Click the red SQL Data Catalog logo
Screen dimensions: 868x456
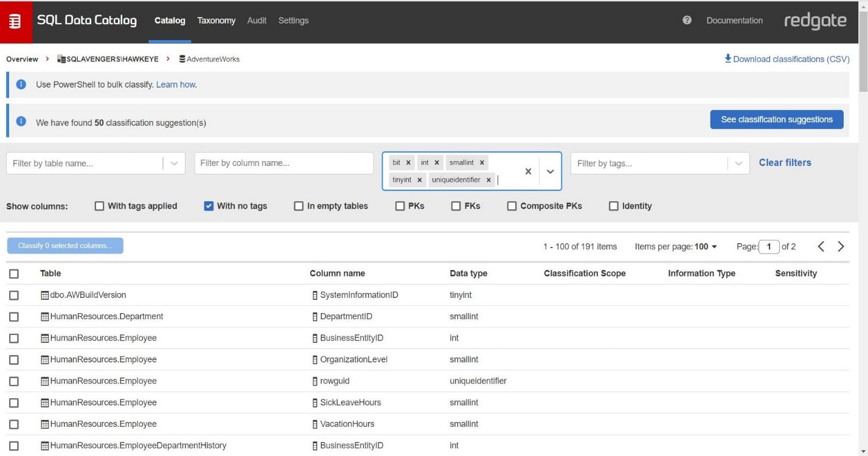coord(16,21)
